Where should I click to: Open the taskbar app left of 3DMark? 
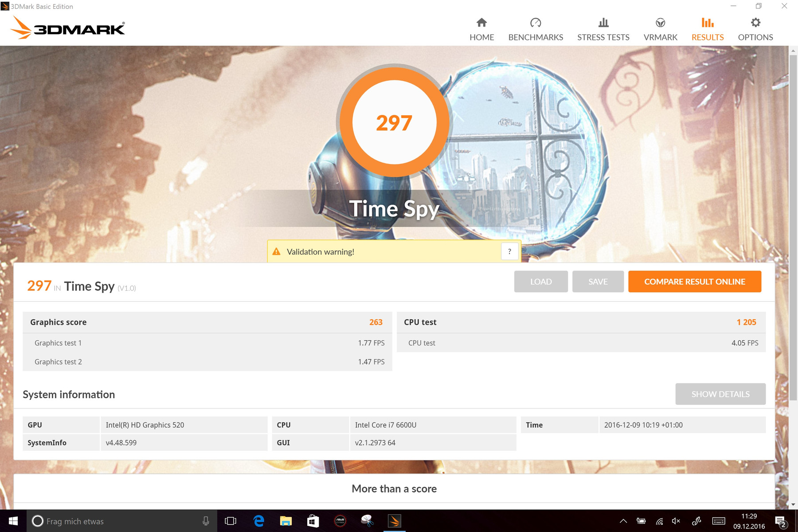(x=367, y=521)
